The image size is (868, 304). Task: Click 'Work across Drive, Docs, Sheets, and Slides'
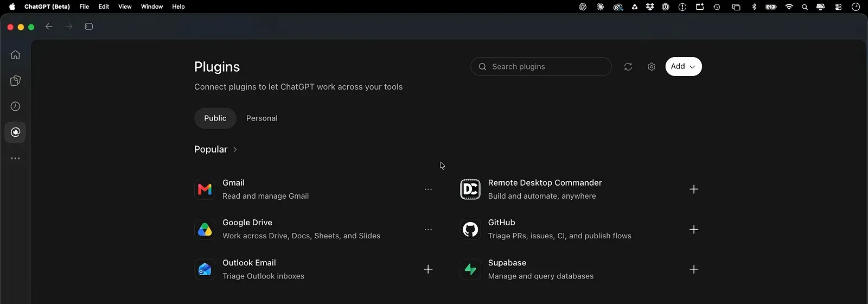point(301,236)
